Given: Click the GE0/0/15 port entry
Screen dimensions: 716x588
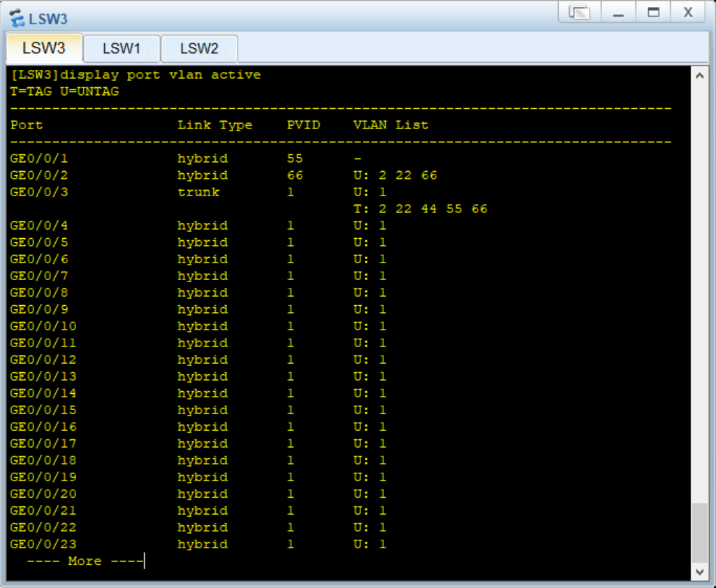Looking at the screenshot, I should pos(43,410).
